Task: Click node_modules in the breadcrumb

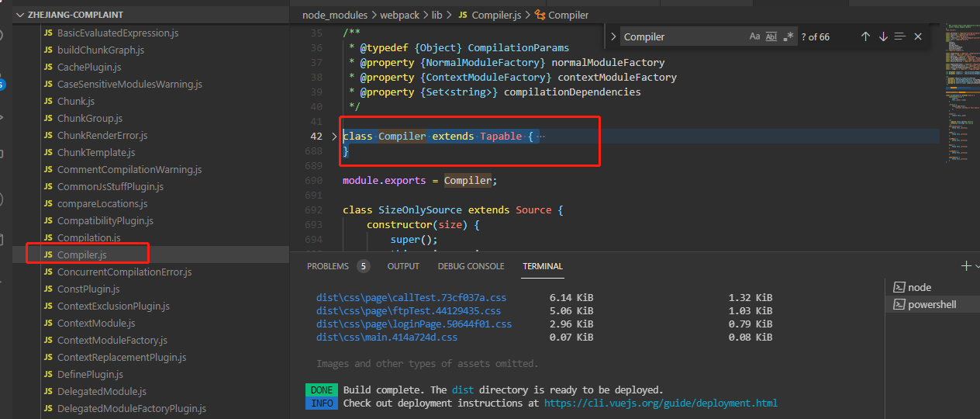Action: 333,15
